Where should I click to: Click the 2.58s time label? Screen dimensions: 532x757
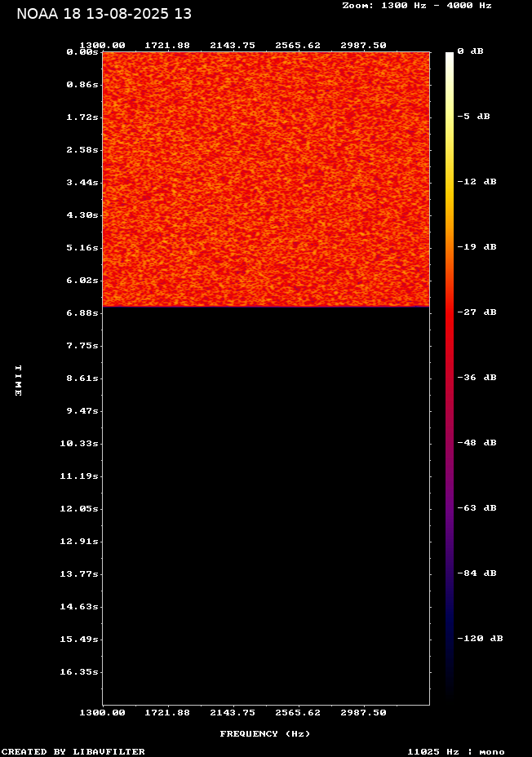point(82,150)
